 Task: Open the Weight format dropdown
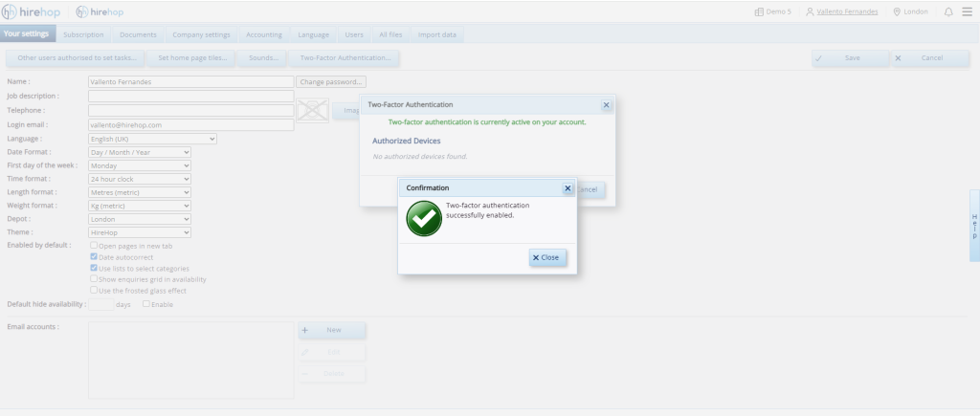coord(140,206)
